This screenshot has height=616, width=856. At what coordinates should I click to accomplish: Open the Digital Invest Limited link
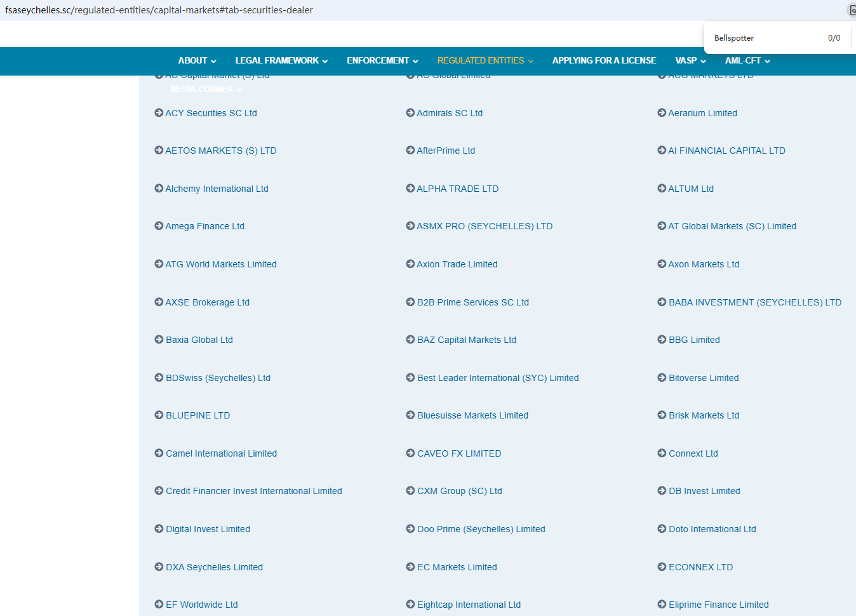tap(208, 529)
